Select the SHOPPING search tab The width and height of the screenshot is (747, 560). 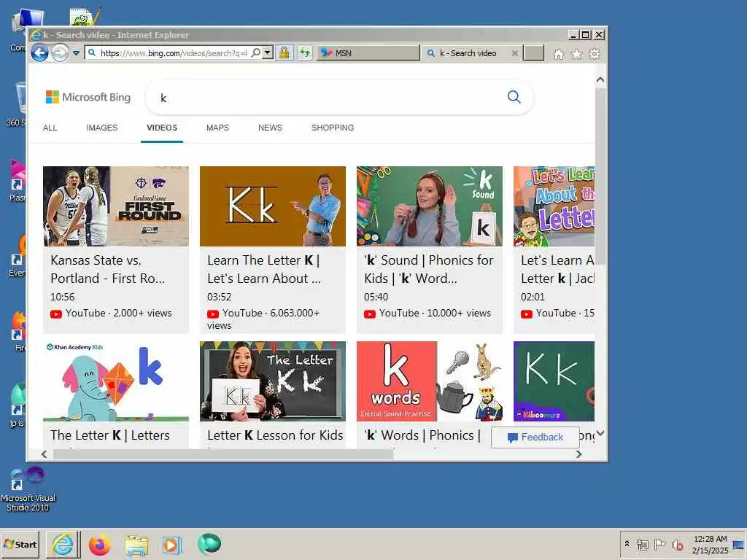click(x=333, y=128)
